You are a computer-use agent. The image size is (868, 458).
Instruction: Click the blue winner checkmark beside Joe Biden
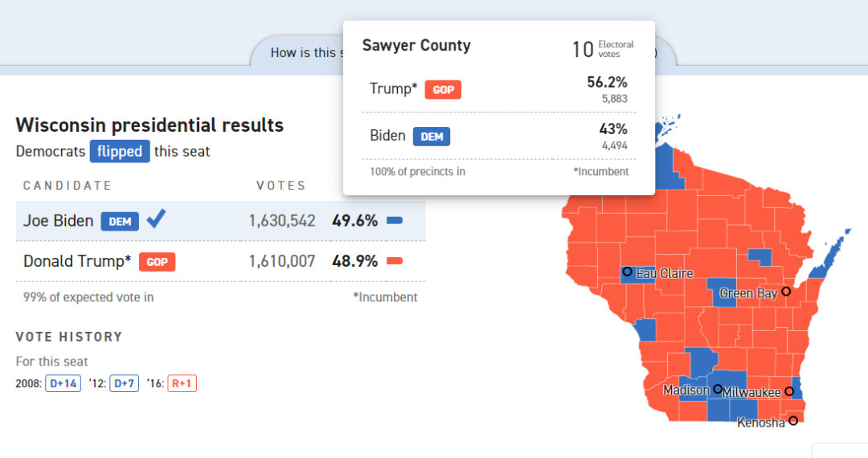tap(156, 219)
